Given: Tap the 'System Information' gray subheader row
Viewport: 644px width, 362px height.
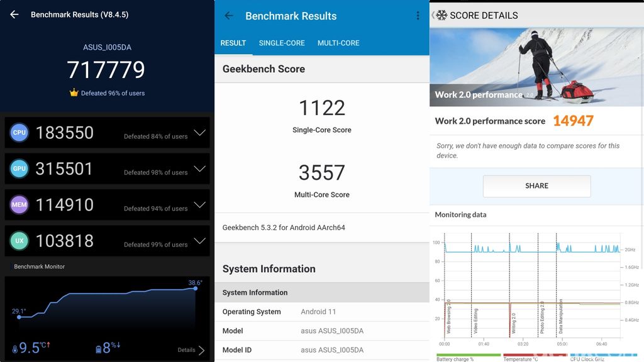Looking at the screenshot, I should coord(322,293).
